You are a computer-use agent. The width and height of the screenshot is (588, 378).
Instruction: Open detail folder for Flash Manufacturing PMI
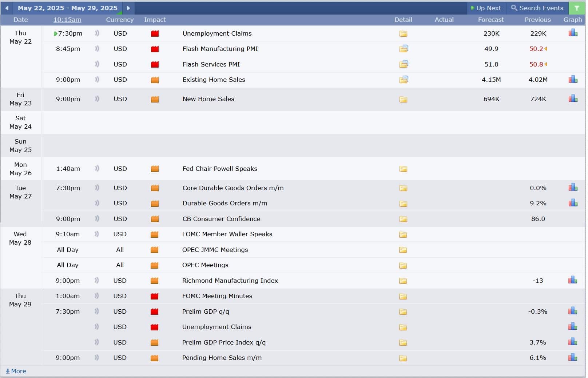click(x=404, y=49)
